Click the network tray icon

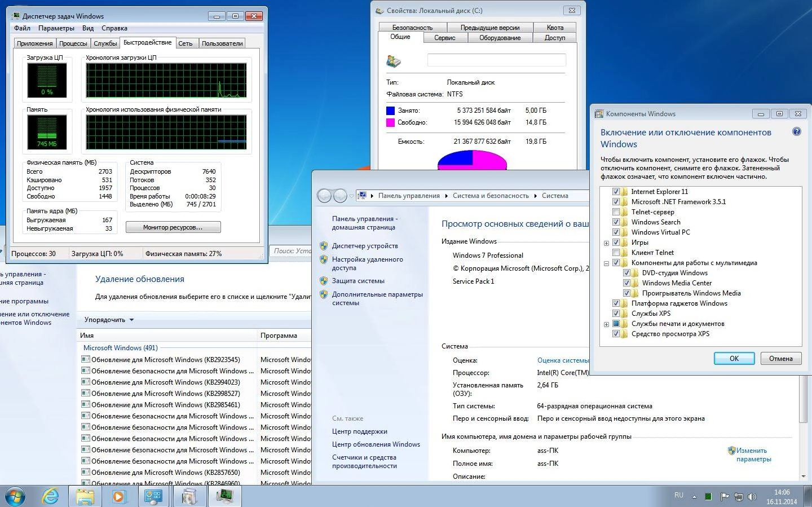pyautogui.click(x=738, y=497)
